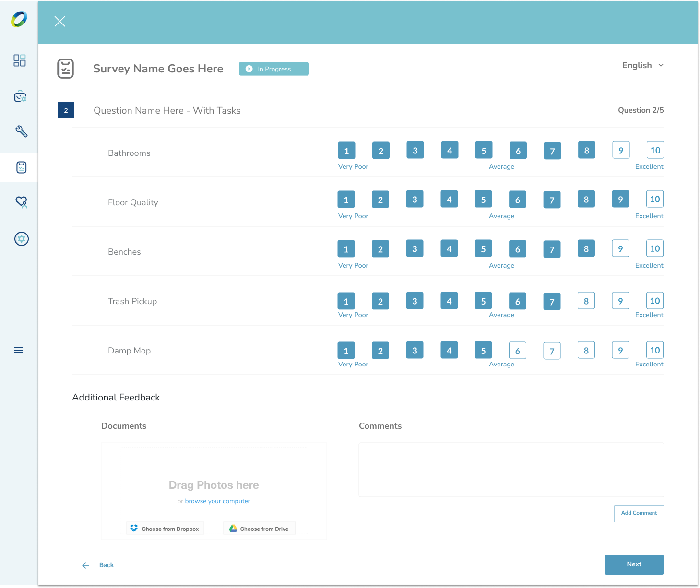This screenshot has width=700, height=588.
Task: Click Choose from Dropbox button
Action: pyautogui.click(x=165, y=529)
